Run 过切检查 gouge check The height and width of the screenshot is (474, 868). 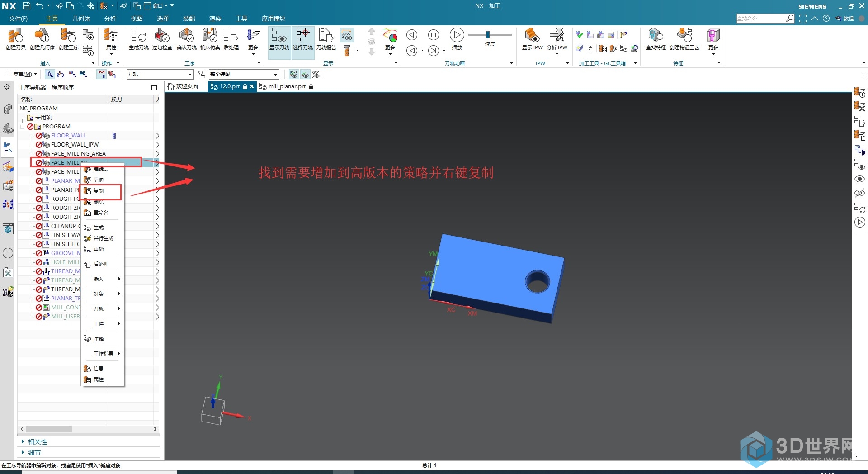(162, 39)
